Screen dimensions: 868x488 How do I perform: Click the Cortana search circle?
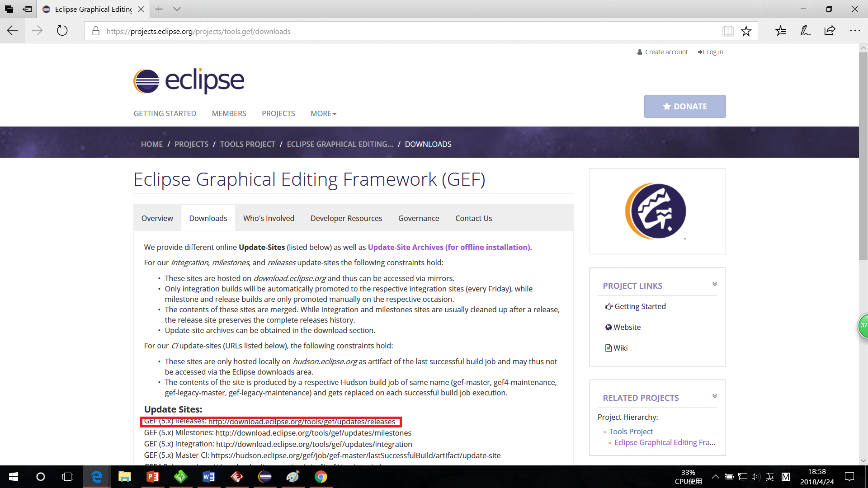(41, 477)
